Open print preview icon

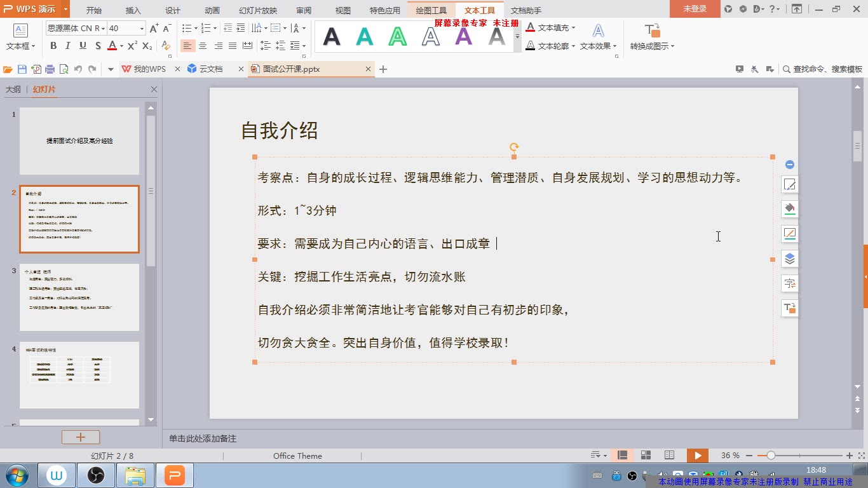click(x=64, y=69)
